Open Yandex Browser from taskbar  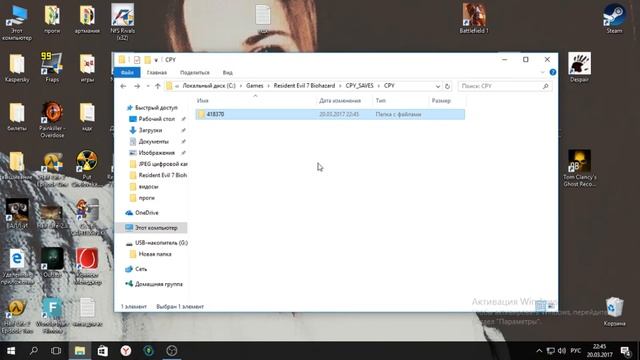click(126, 351)
